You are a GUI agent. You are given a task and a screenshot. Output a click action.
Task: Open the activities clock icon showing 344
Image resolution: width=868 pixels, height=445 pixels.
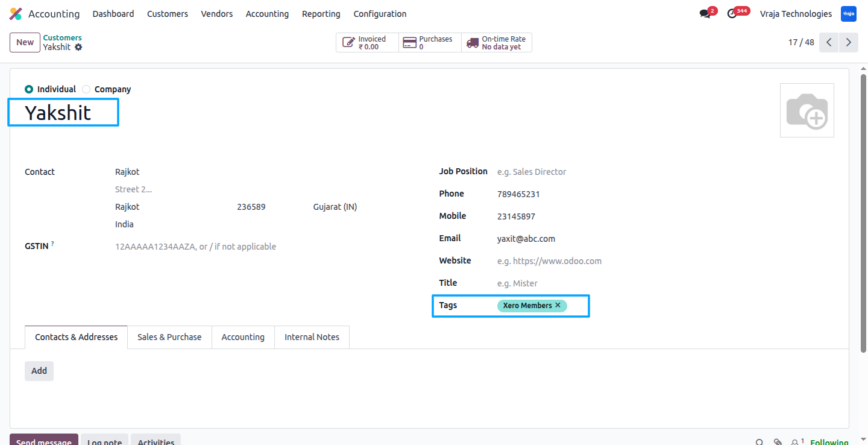(x=732, y=14)
